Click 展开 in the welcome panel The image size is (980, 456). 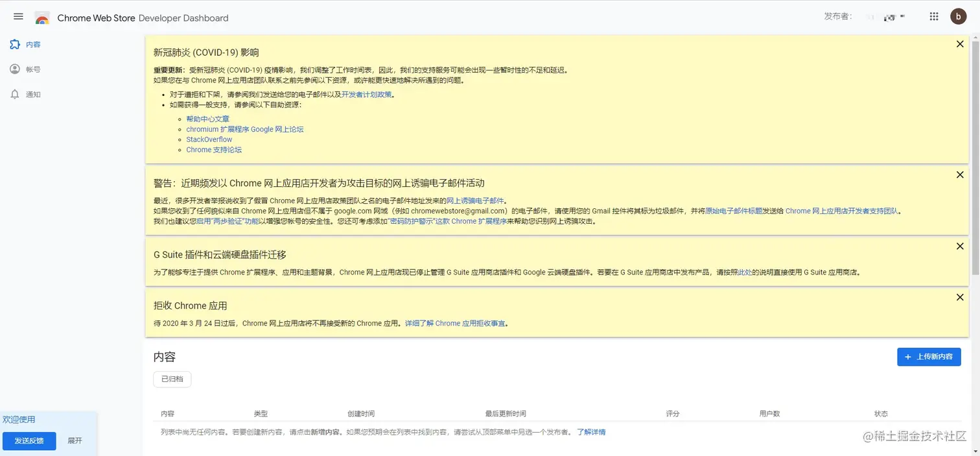[75, 441]
